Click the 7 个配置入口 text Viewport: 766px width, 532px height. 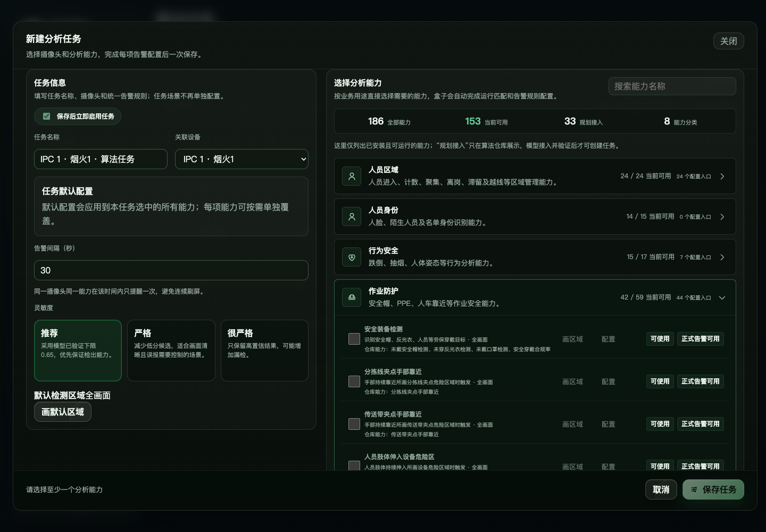point(695,257)
